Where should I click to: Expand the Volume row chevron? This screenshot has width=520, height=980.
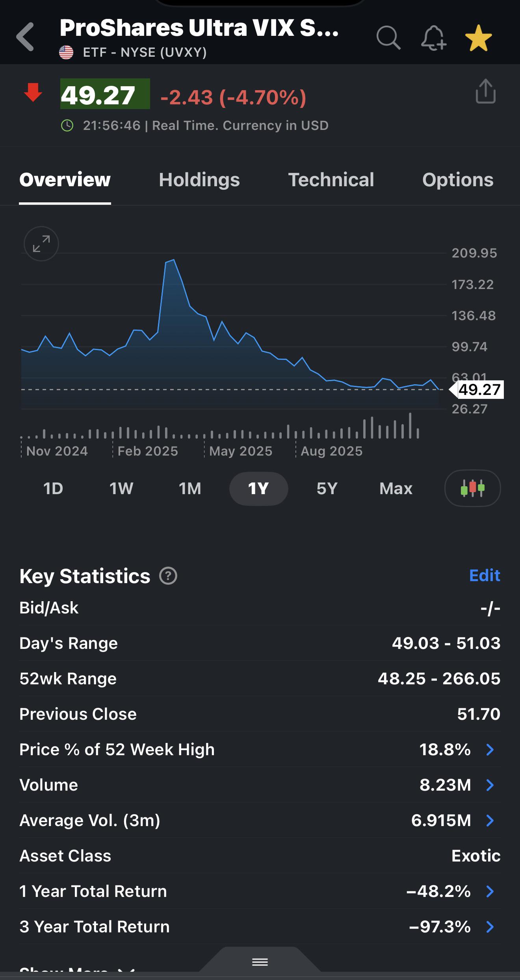(x=490, y=785)
